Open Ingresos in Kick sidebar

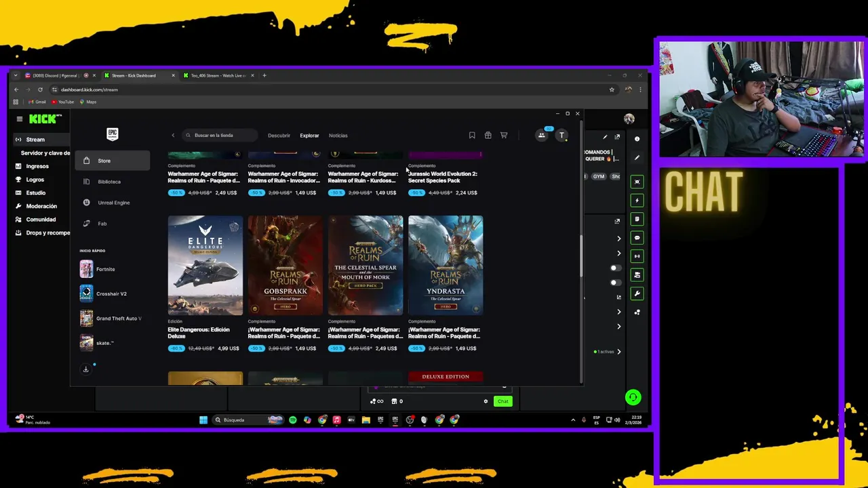(37, 166)
